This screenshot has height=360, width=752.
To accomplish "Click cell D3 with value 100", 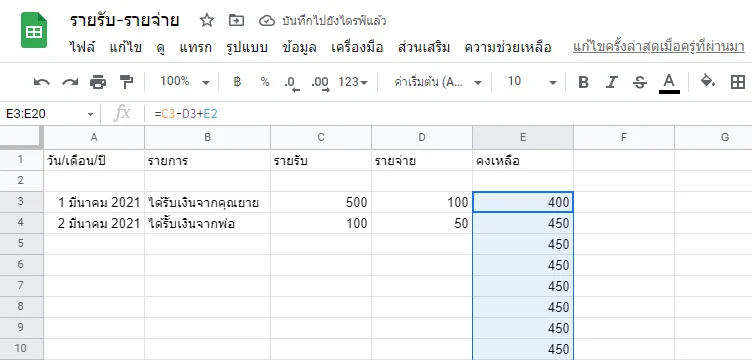I will [422, 202].
